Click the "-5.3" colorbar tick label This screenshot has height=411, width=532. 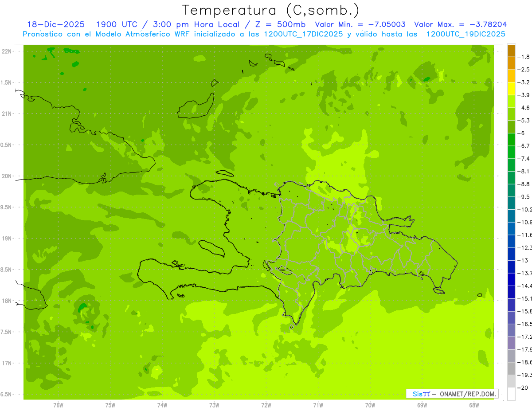524,121
